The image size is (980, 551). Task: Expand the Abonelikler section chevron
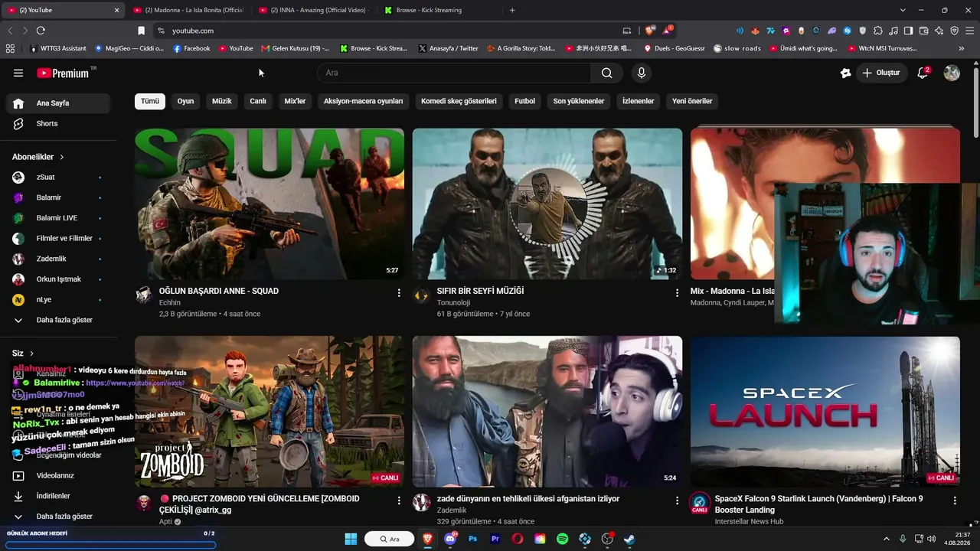(x=62, y=157)
